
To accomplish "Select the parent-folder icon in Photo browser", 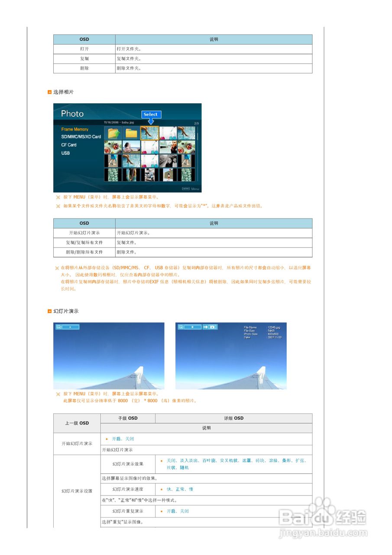I will pyautogui.click(x=113, y=133).
